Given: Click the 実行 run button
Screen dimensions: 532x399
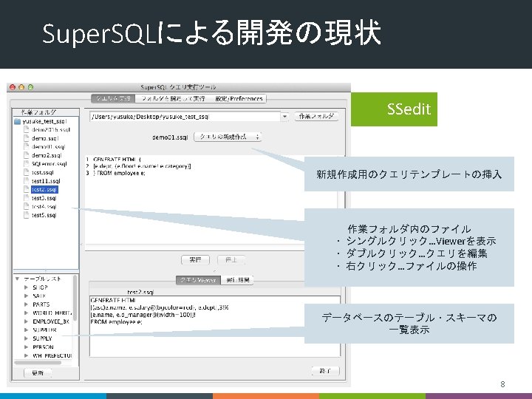Looking at the screenshot, I should (195, 260).
